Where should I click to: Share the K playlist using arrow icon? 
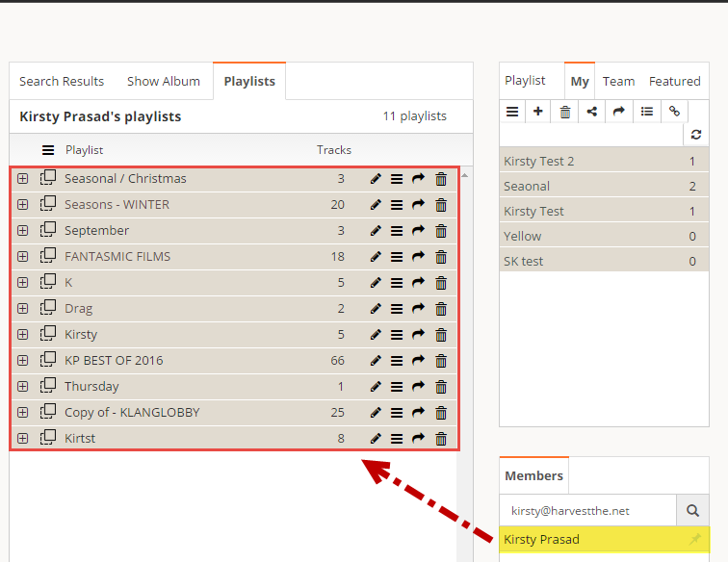[418, 282]
